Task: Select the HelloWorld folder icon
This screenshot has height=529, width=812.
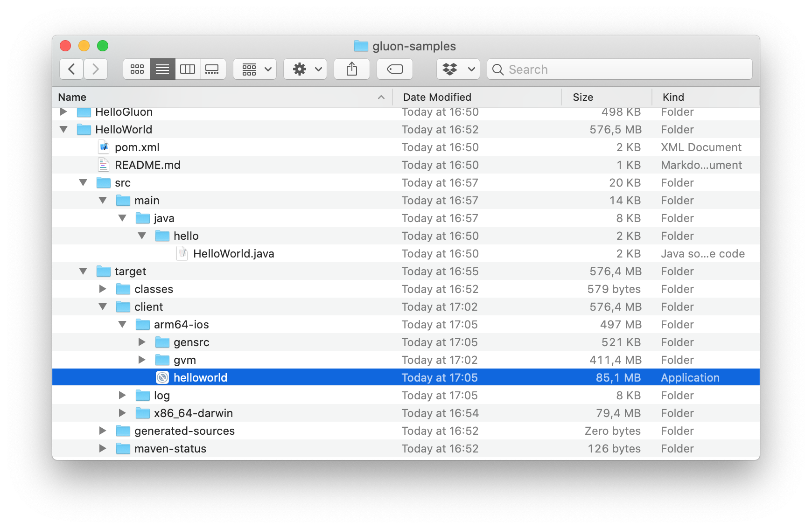Action: [84, 129]
